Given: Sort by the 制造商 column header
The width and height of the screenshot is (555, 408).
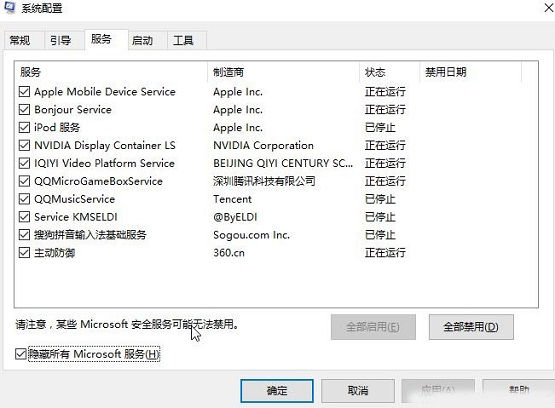Looking at the screenshot, I should [x=283, y=72].
